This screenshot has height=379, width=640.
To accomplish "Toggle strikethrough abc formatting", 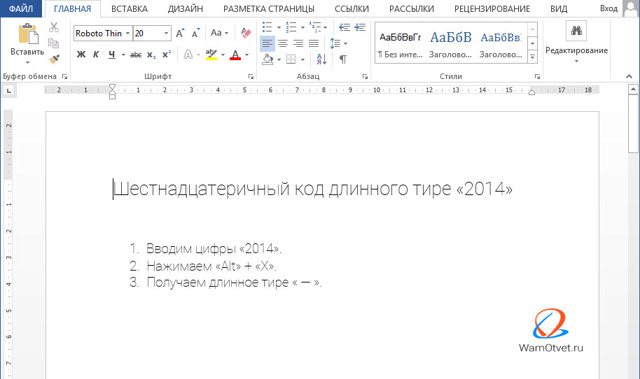I will pyautogui.click(x=136, y=55).
